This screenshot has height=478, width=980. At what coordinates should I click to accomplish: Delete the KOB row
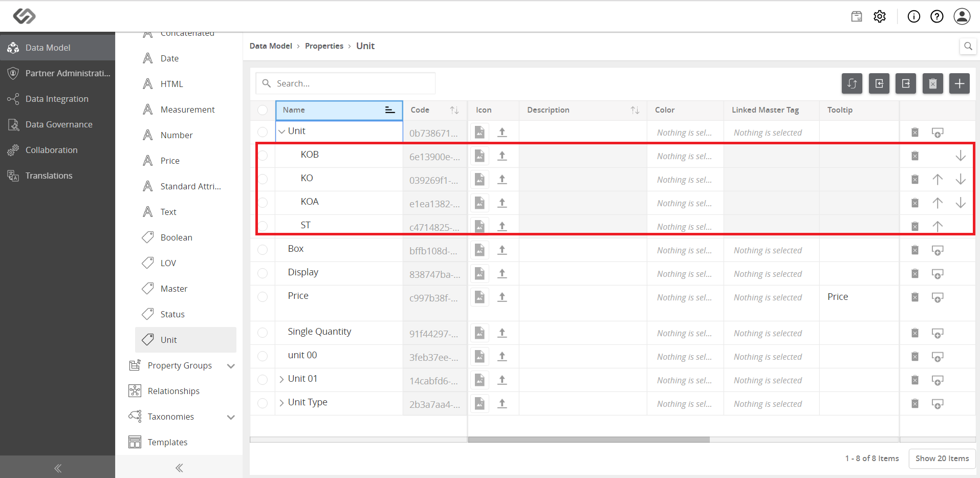point(915,156)
